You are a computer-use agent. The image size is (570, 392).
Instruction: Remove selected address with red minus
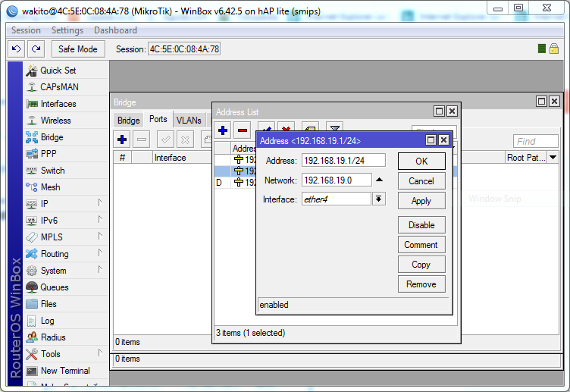(x=243, y=130)
